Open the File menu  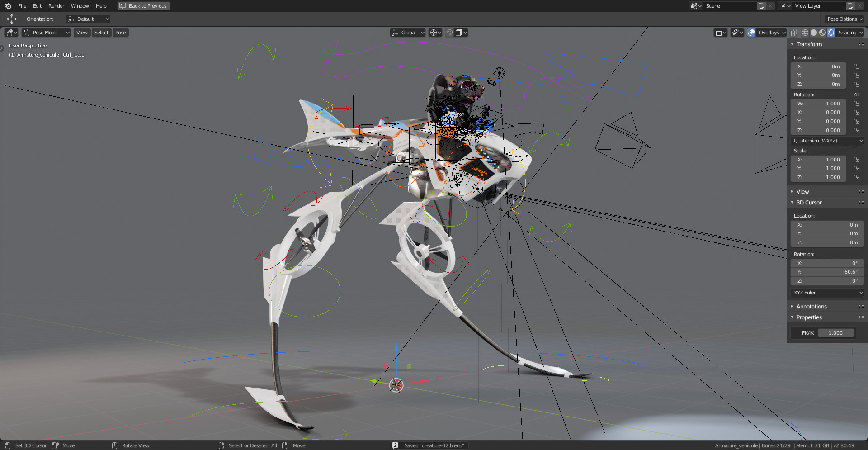coord(22,6)
